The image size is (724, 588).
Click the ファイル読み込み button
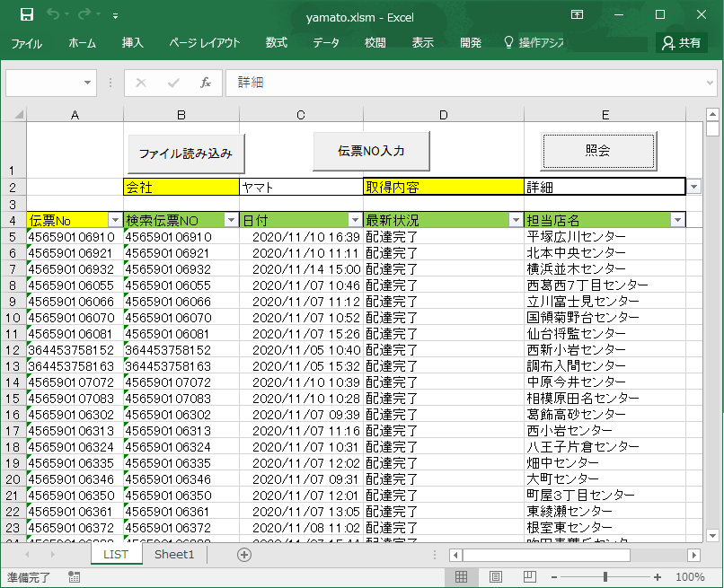pos(186,154)
